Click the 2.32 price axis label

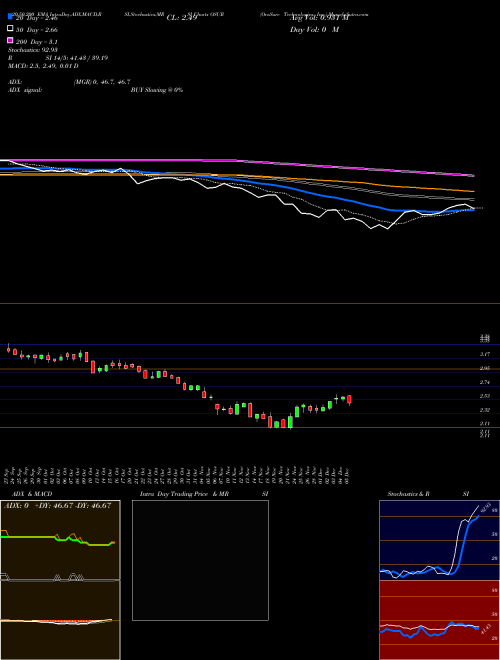[x=485, y=410]
